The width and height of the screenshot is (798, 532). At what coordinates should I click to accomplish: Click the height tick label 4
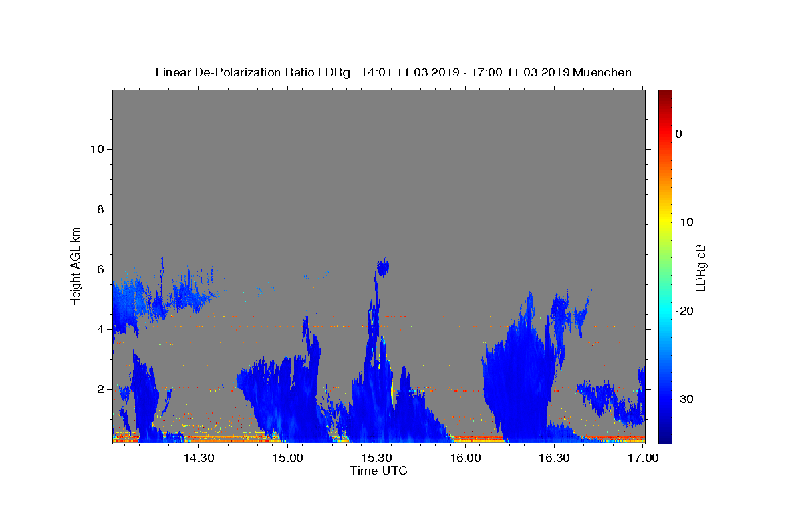[x=100, y=329]
